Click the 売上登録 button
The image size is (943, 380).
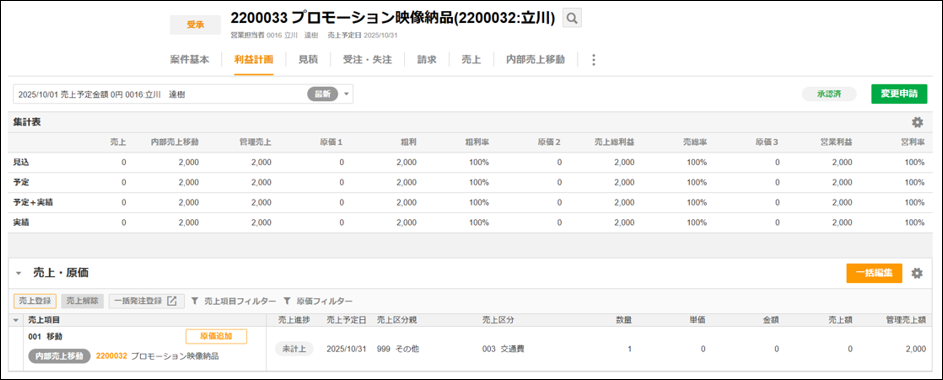coord(35,301)
